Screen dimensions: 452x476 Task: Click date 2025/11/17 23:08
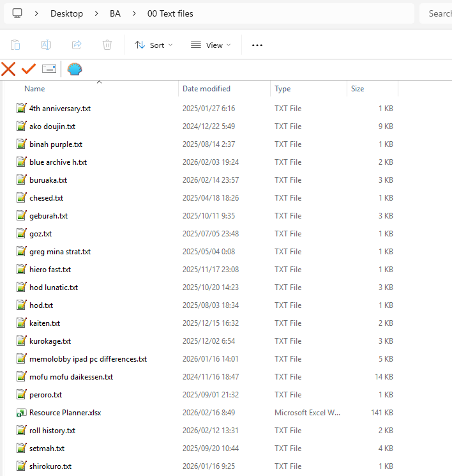click(x=211, y=270)
